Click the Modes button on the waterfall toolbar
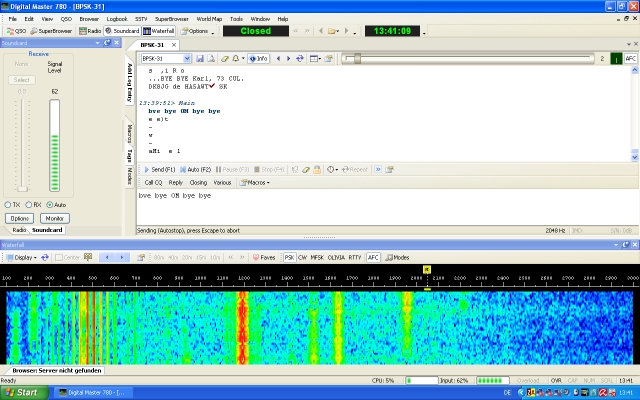Screen dimensions: 640x400 pyautogui.click(x=397, y=257)
